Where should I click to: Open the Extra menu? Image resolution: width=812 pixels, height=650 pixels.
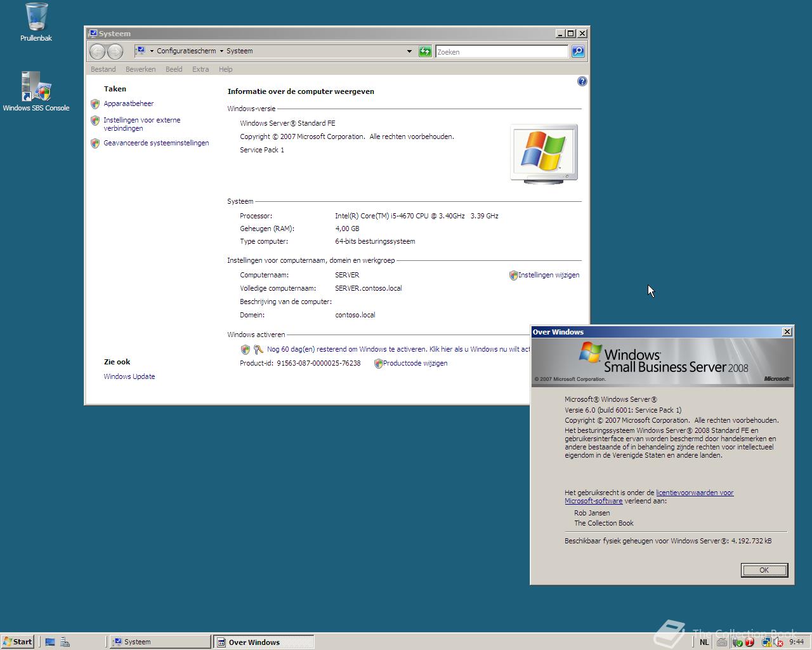[200, 69]
